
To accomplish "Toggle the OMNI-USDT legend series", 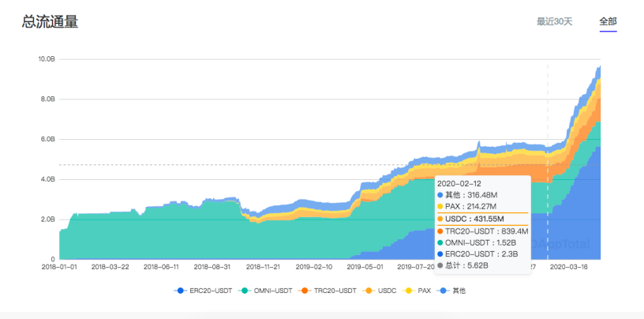I will (x=266, y=291).
